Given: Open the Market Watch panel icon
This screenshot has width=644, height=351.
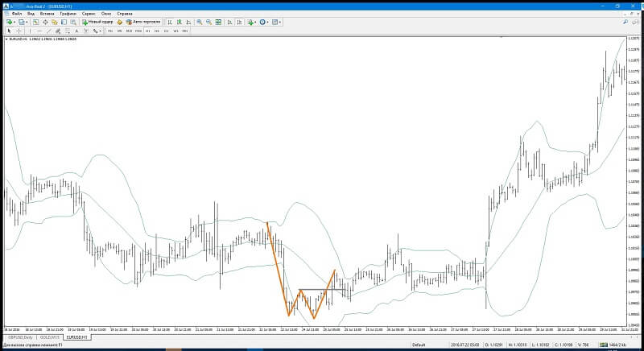Looking at the screenshot, I should 35,23.
